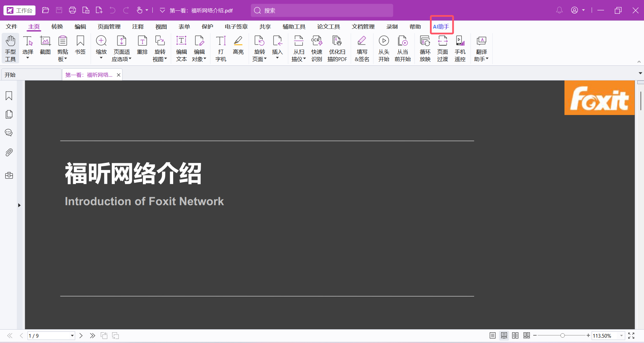Click the Reflow (重排) icon
Viewport: 644px width, 343px height.
[142, 45]
